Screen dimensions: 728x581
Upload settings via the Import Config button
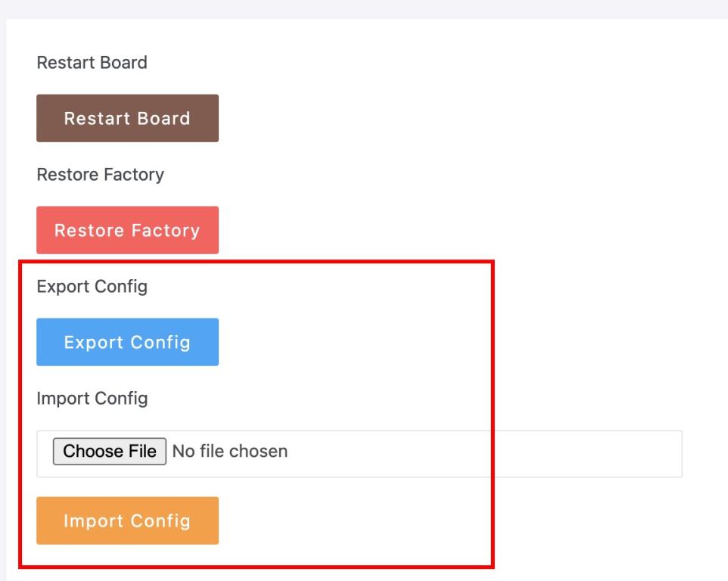point(127,520)
